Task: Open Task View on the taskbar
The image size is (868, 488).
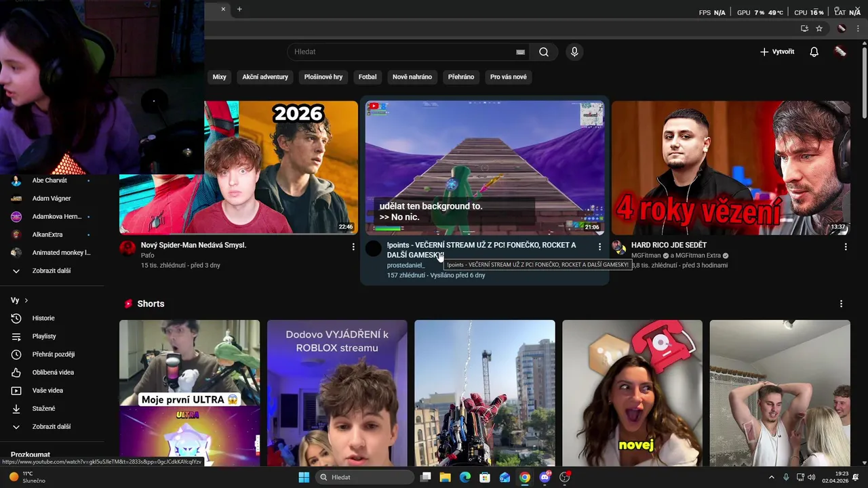Action: click(426, 477)
